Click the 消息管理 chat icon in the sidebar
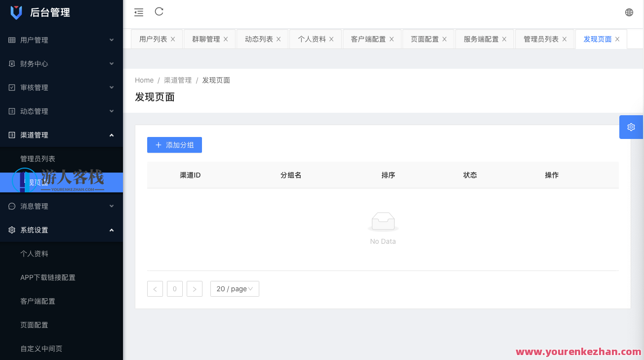The width and height of the screenshot is (644, 360). pos(11,206)
